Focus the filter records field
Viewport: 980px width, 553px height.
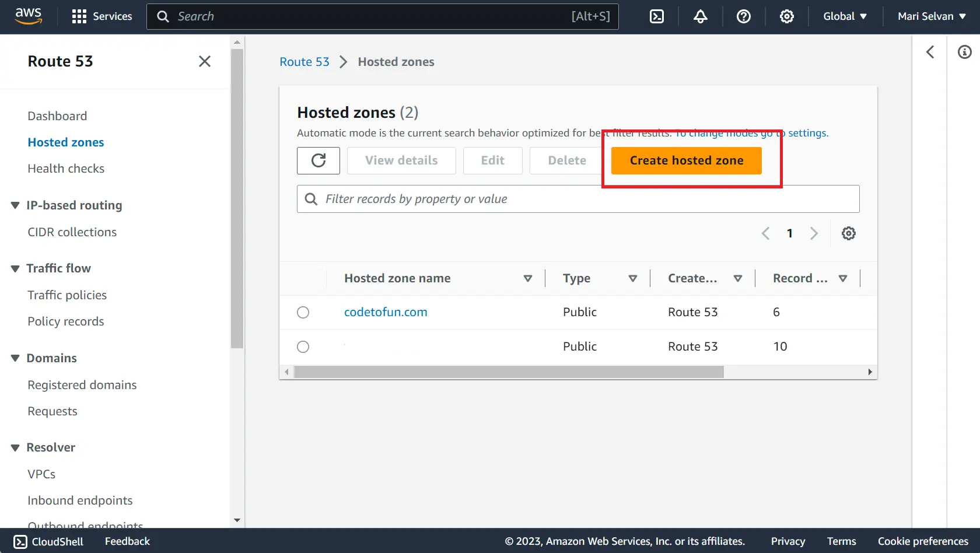pos(578,199)
